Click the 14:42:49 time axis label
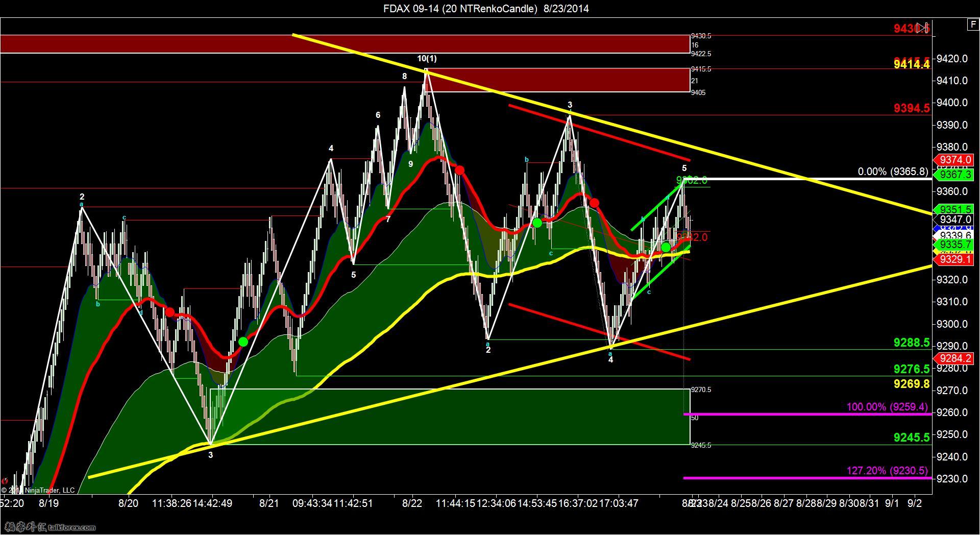980x535 pixels. tap(212, 503)
